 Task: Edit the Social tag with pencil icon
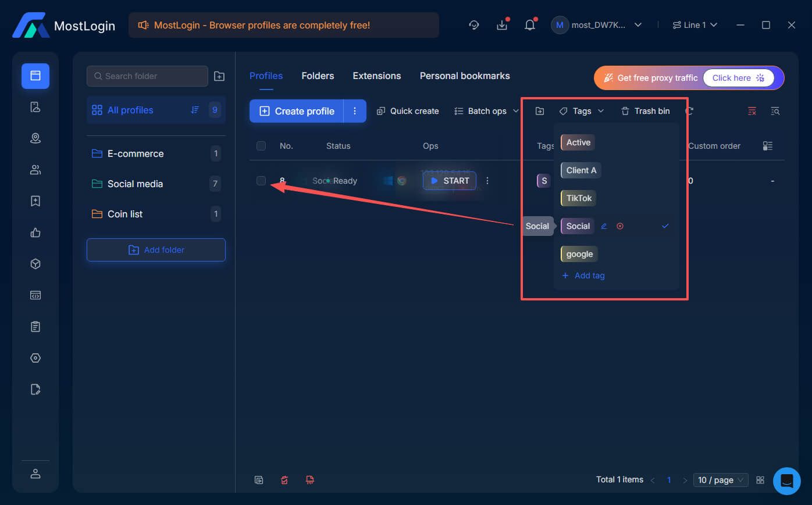603,226
